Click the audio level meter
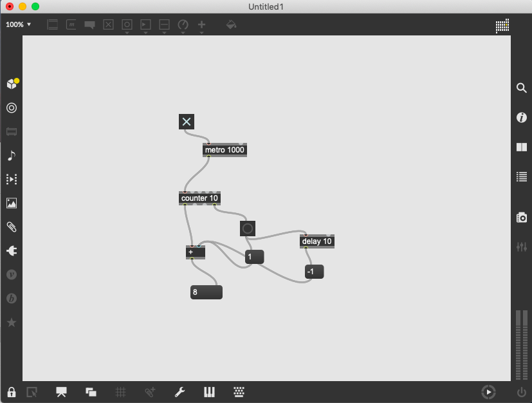532x403 pixels. (522, 345)
